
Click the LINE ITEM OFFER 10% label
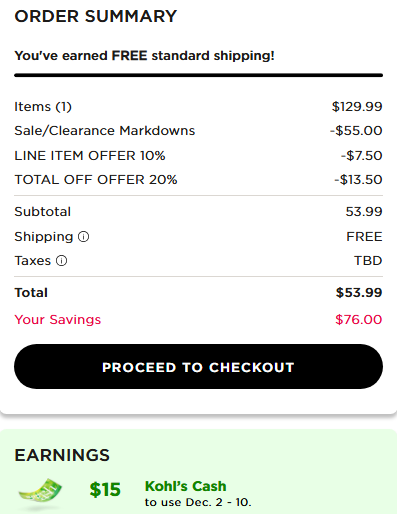pos(90,156)
